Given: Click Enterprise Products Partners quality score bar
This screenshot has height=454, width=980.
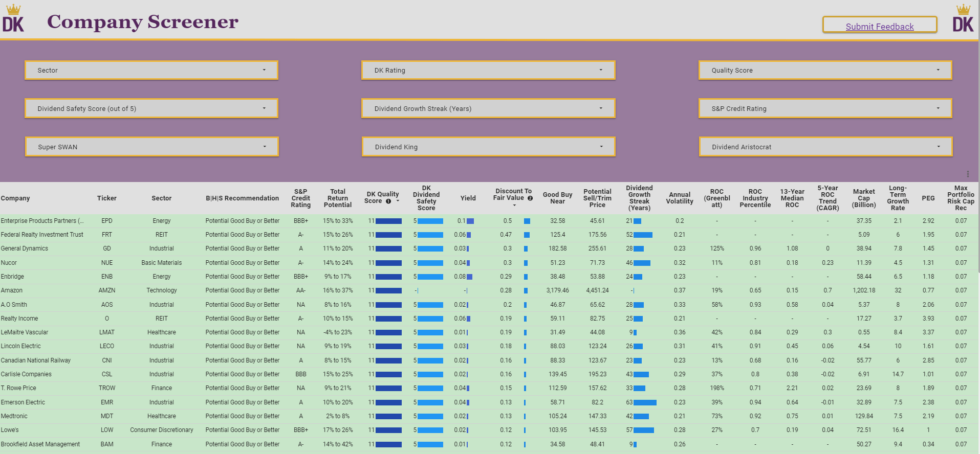Looking at the screenshot, I should pyautogui.click(x=388, y=221).
